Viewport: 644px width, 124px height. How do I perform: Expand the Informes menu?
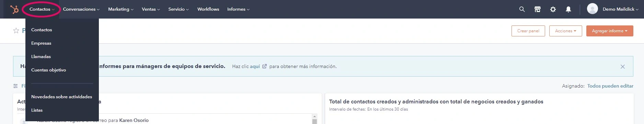click(x=239, y=9)
